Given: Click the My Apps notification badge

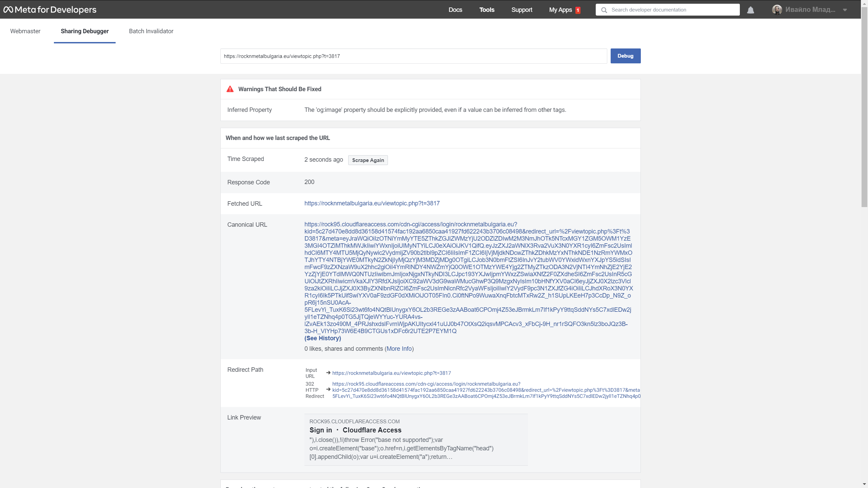Looking at the screenshot, I should click(577, 10).
